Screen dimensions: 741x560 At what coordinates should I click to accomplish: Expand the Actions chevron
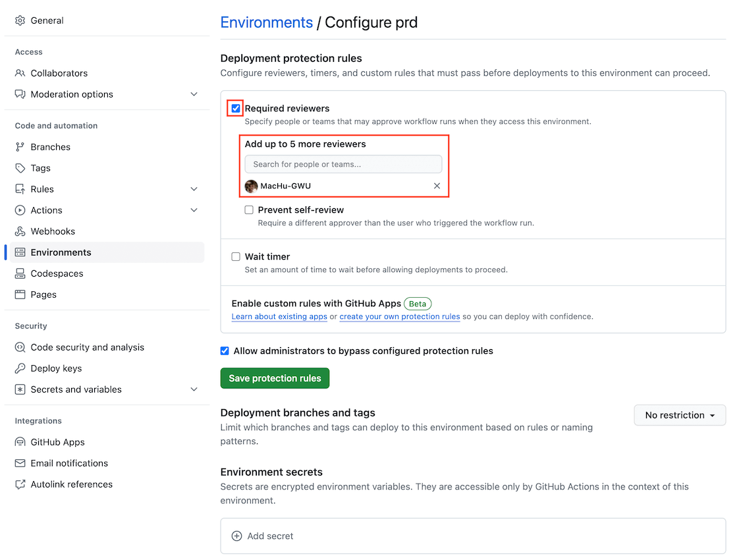194,210
